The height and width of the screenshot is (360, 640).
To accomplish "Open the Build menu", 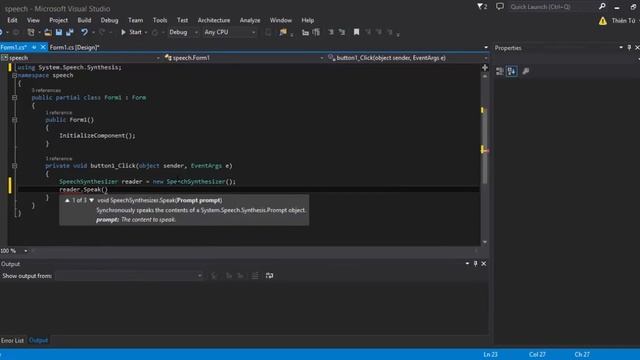I will [x=84, y=20].
